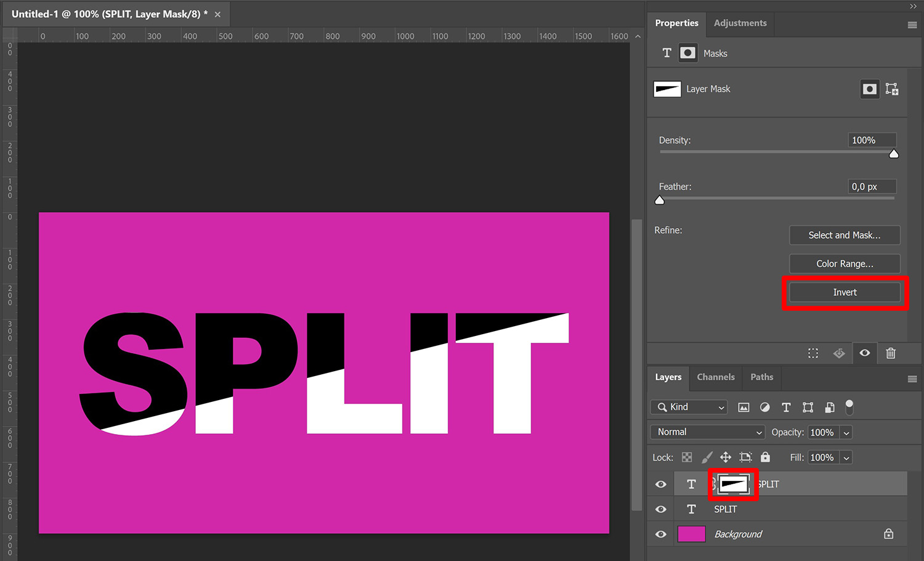Click the Lock transparent pixels icon
Viewport: 924px width, 561px height.
[x=687, y=457]
